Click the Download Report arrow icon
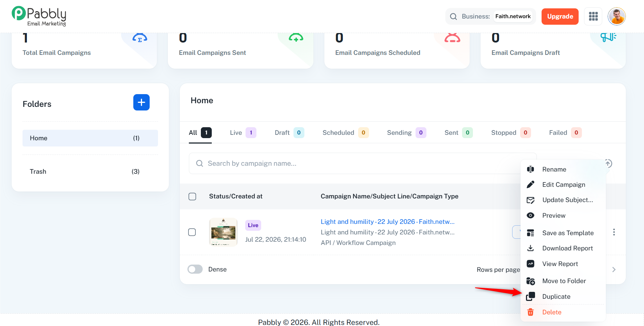Screen dimensions: 644x326 point(531,248)
